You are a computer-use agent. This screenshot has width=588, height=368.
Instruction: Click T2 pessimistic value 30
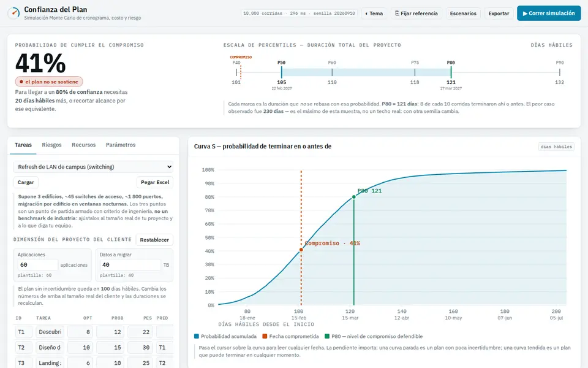[140, 348]
